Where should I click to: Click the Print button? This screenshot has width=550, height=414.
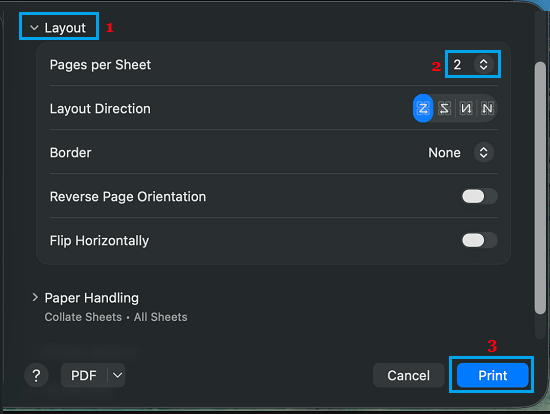492,375
